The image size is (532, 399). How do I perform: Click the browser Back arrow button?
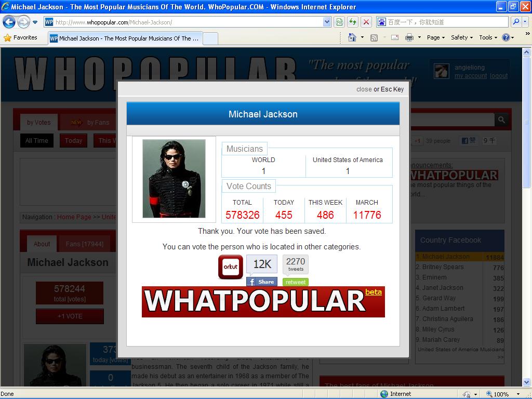click(x=9, y=22)
